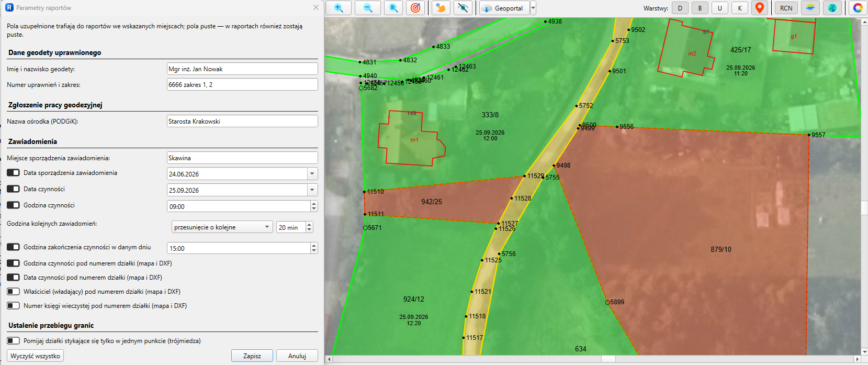This screenshot has height=365, width=868.
Task: Click the stacked layers icon
Action: click(x=810, y=8)
